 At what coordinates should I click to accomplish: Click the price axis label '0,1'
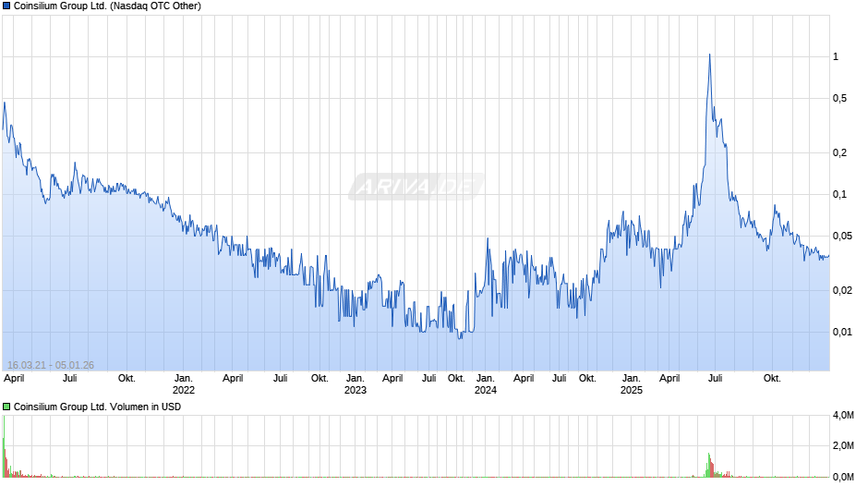[839, 194]
